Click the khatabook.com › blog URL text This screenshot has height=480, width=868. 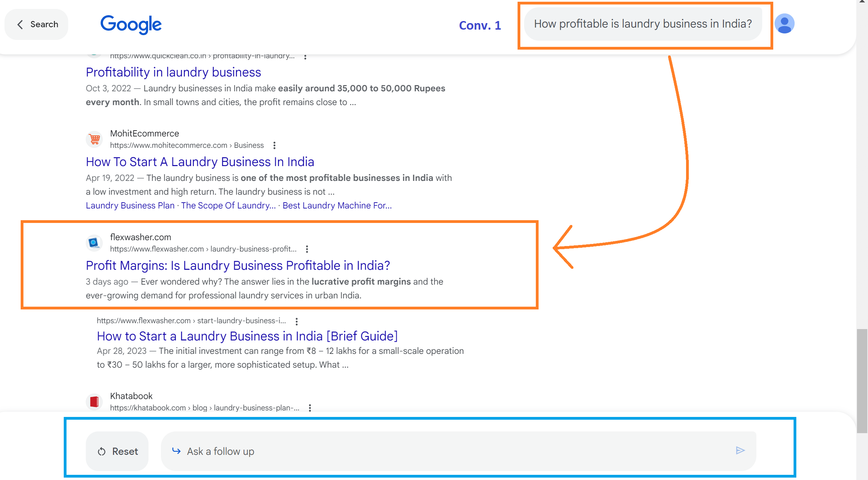pos(205,408)
